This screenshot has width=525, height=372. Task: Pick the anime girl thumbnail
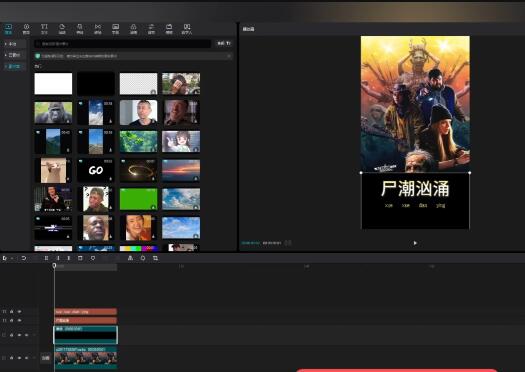tap(181, 142)
